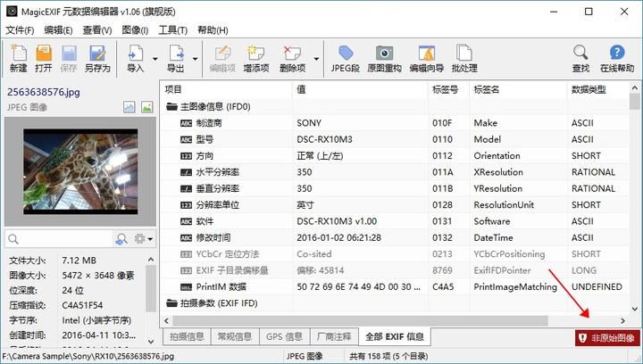Click the 123 icon of 方向 row
Image resolution: width=643 pixels, height=364 pixels.
point(186,156)
